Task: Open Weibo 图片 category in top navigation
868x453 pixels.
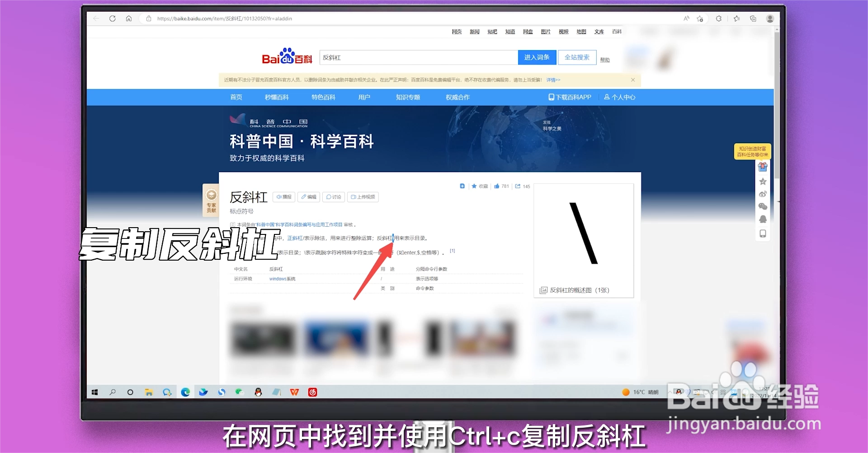Action: tap(546, 32)
